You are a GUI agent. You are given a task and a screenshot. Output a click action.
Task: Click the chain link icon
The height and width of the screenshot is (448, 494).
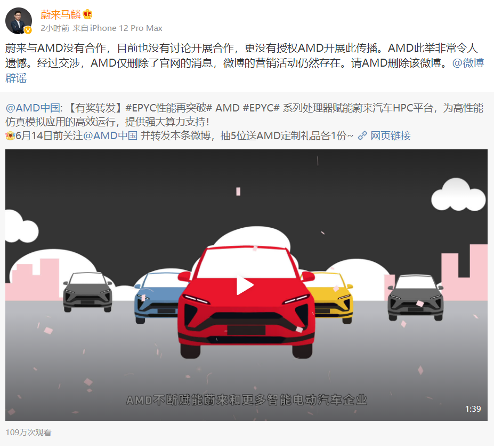(x=362, y=135)
